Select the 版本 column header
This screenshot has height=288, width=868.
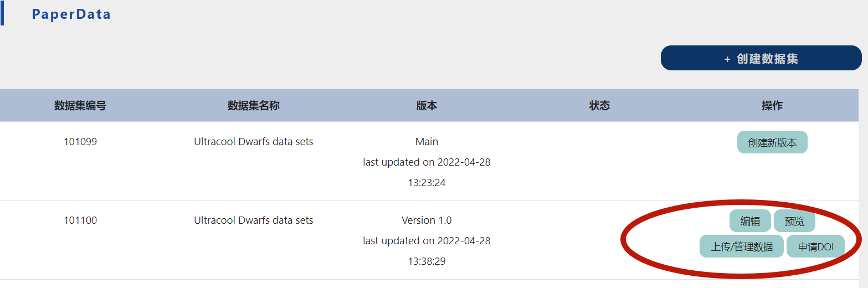[427, 105]
